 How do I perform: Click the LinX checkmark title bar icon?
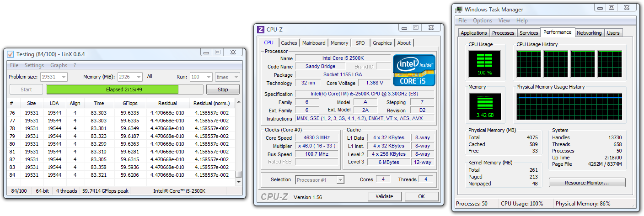pos(11,54)
